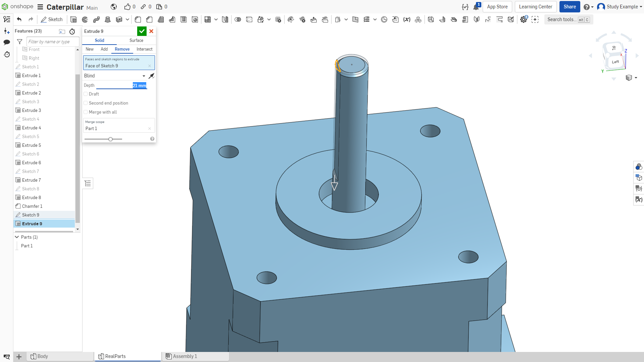This screenshot has width=644, height=362.
Task: Click the Search tools field
Action: point(569,19)
